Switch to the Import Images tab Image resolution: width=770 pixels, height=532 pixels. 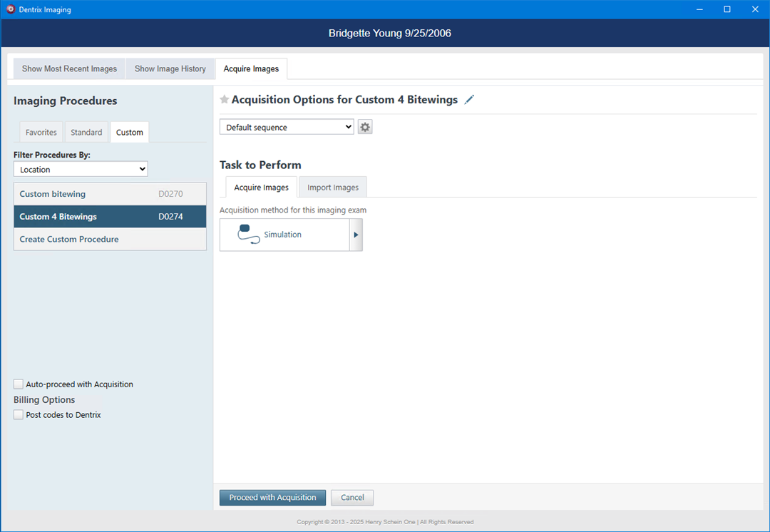tap(333, 187)
